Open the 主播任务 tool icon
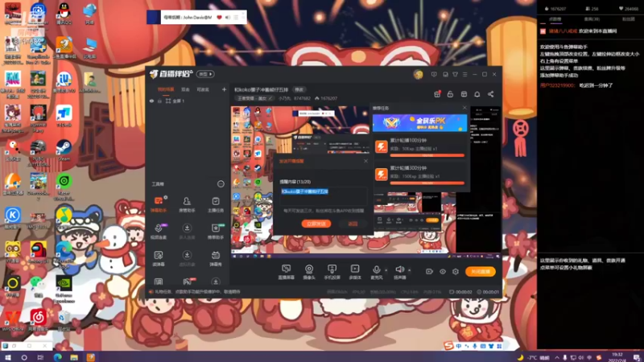This screenshot has width=644, height=362. 216,204
